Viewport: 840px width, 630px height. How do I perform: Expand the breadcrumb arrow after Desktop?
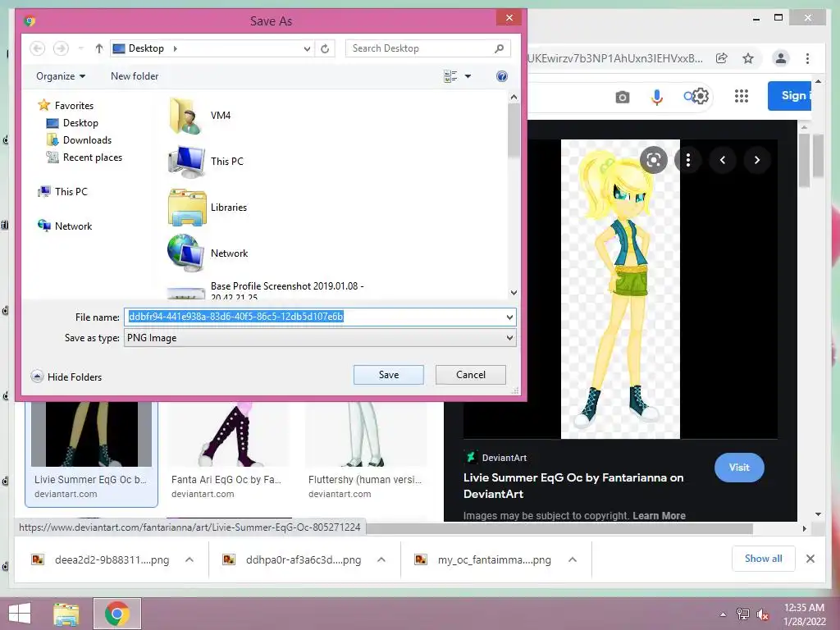point(176,48)
